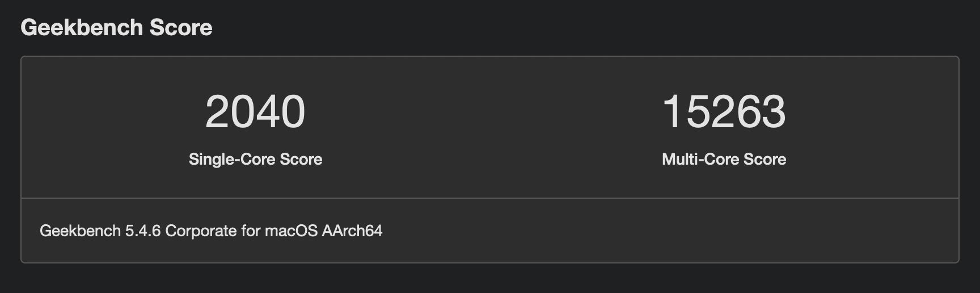980x293 pixels.
Task: Click the Geekbench 5.4.6 Corporate version line
Action: pyautogui.click(x=211, y=231)
